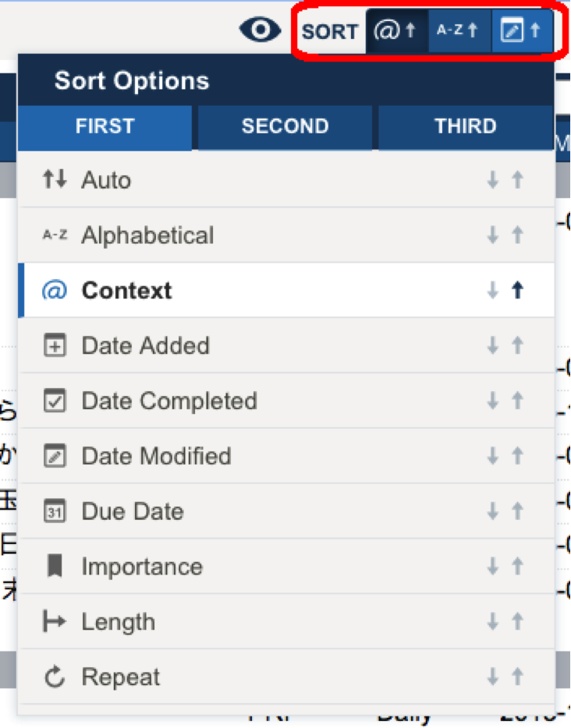This screenshot has height=728, width=571.
Task: Click the Due Date calendar icon
Action: [x=54, y=512]
